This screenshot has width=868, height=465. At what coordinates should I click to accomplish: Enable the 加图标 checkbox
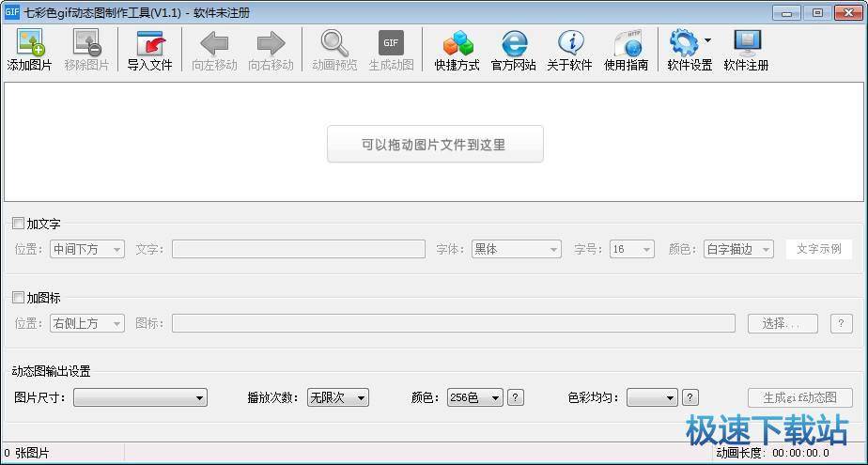click(x=18, y=298)
